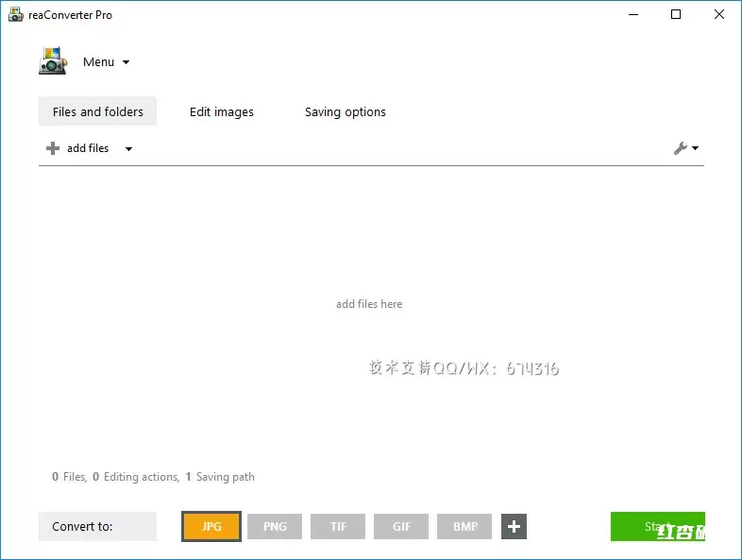Click the 'add files here' placeholder text

[x=369, y=304]
